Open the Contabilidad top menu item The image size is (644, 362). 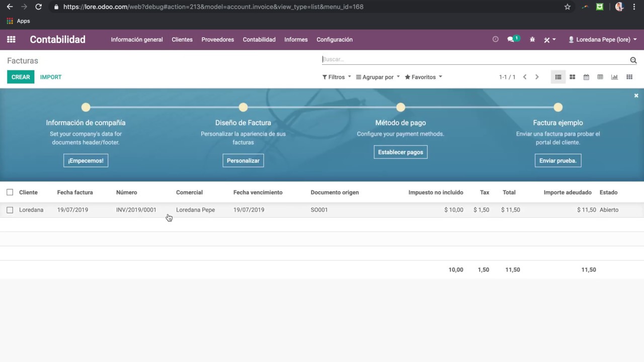point(259,39)
